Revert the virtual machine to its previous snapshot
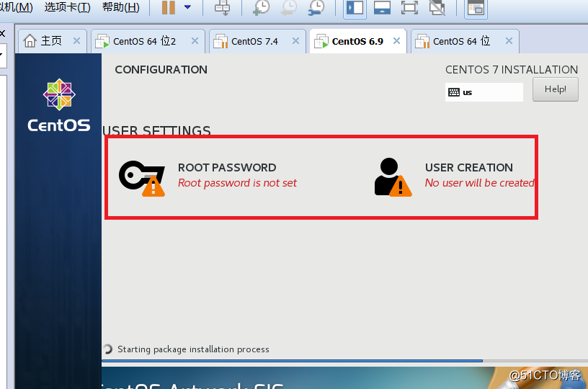 click(289, 7)
